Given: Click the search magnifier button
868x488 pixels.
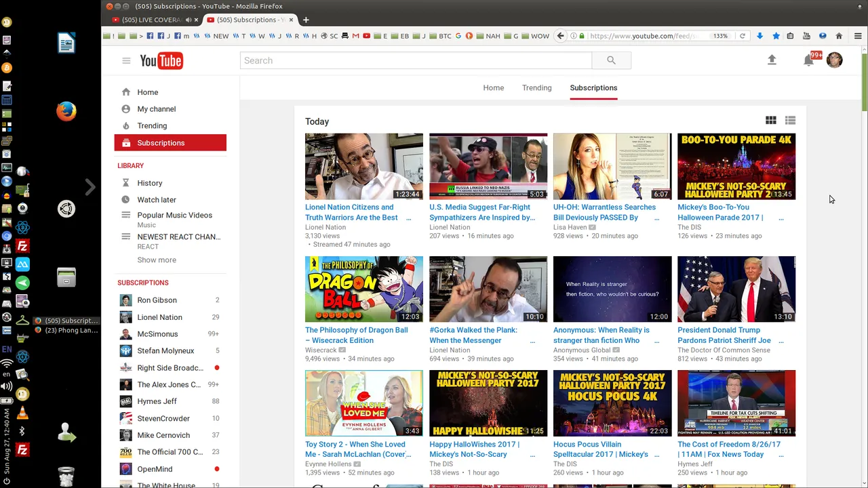Looking at the screenshot, I should pyautogui.click(x=611, y=60).
